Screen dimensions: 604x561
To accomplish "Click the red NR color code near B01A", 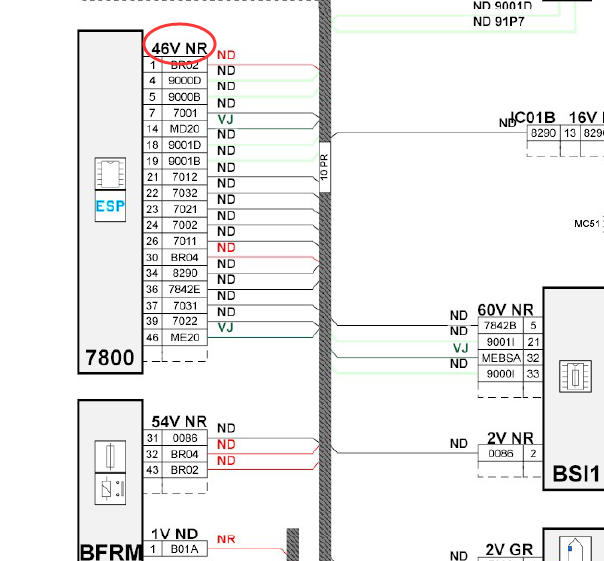I will (x=226, y=539).
